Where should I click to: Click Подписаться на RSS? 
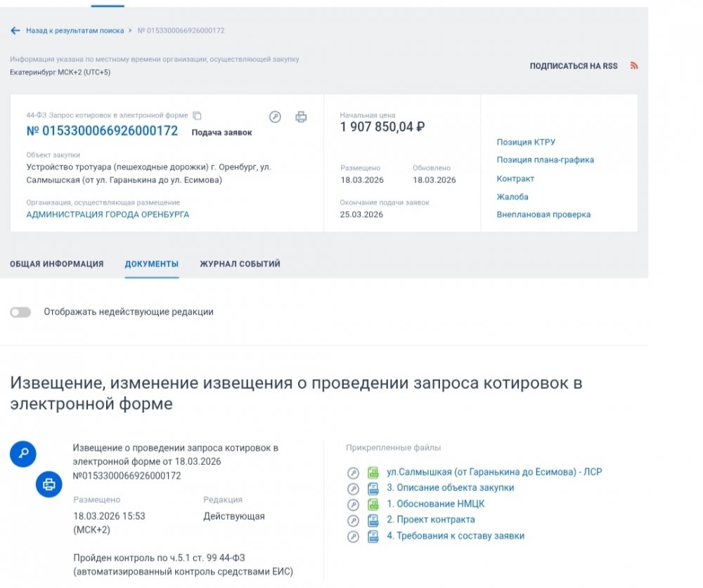(573, 66)
